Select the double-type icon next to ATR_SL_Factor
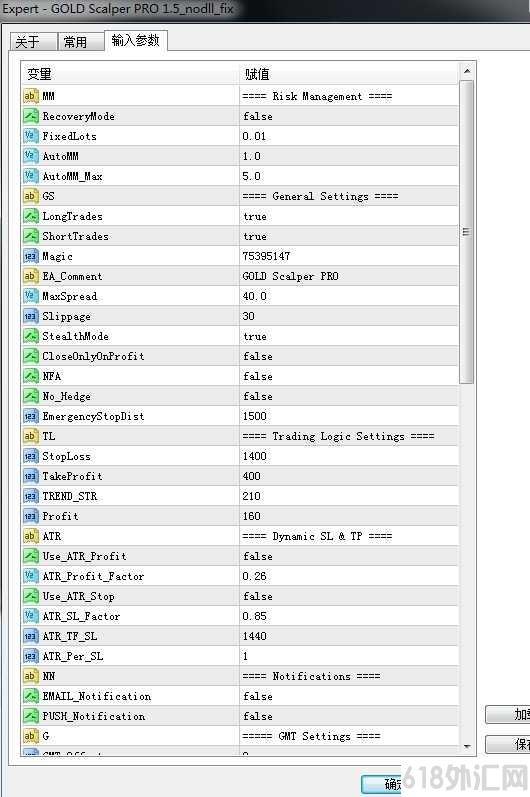 [30, 616]
